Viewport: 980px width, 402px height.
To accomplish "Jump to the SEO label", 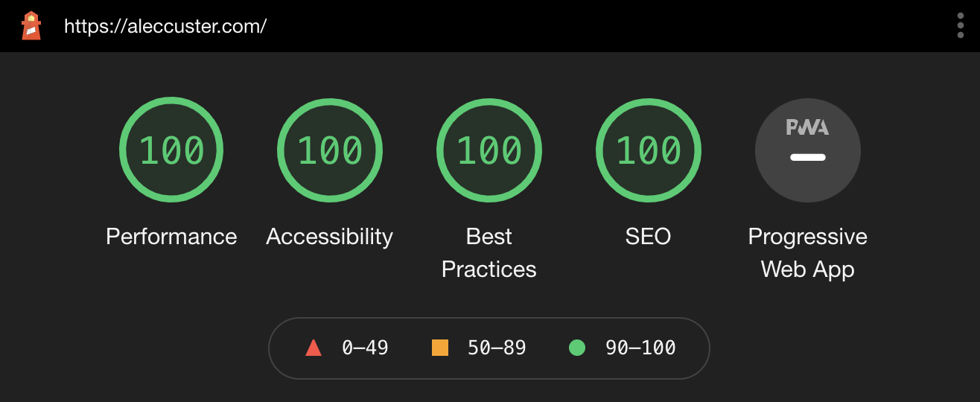I will coord(649,237).
